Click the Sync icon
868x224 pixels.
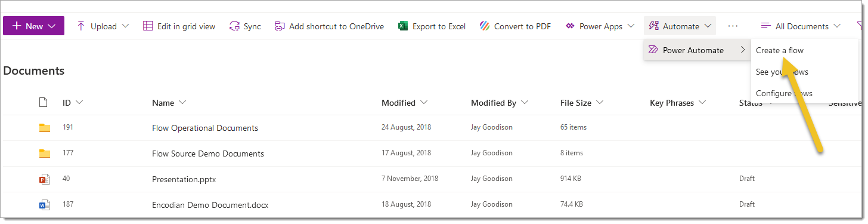234,26
